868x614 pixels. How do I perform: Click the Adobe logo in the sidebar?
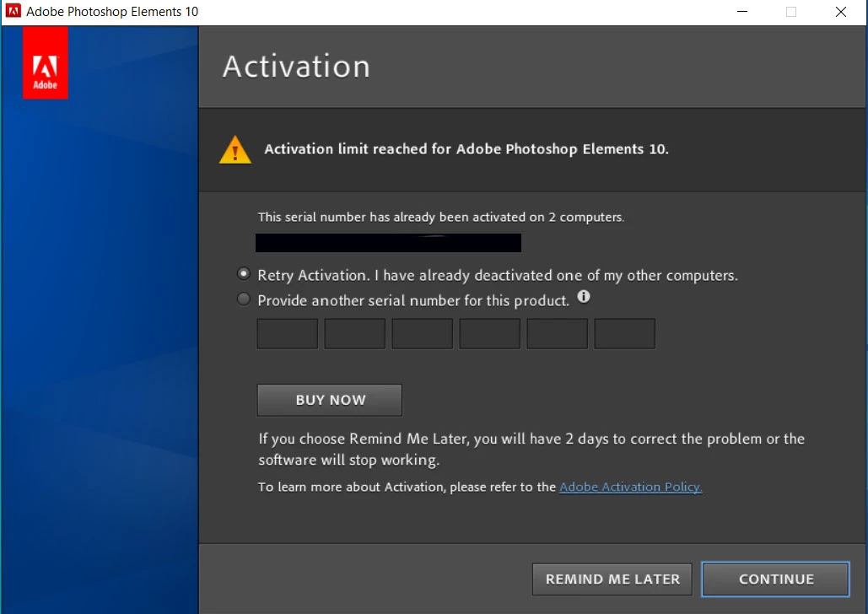46,62
